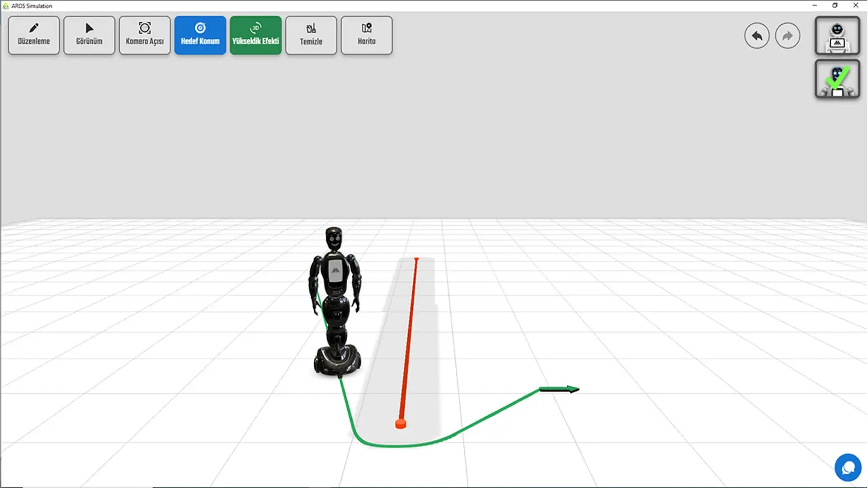
Task: Toggle robot display mode in the sidebar
Action: click(837, 36)
